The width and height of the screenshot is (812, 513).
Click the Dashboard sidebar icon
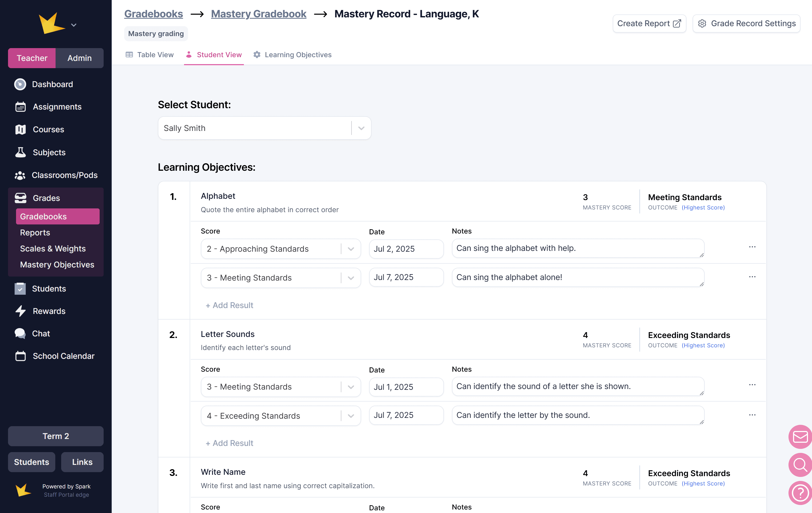[x=20, y=84]
